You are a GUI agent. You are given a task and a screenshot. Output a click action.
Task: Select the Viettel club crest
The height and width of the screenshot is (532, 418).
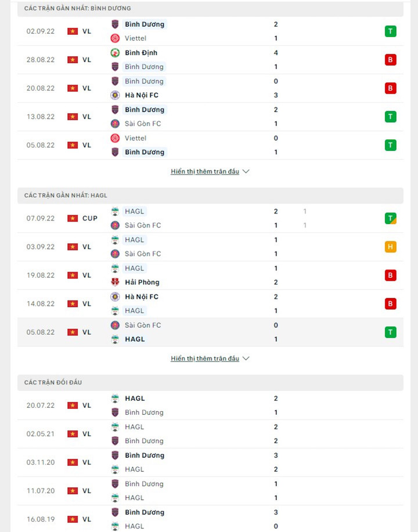[116, 38]
